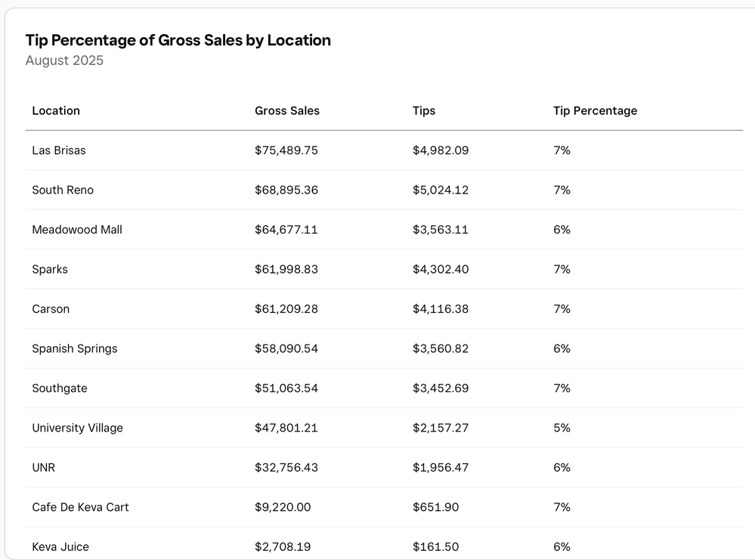Click University Village's 5% tip percentage
755x560 pixels.
[562, 428]
